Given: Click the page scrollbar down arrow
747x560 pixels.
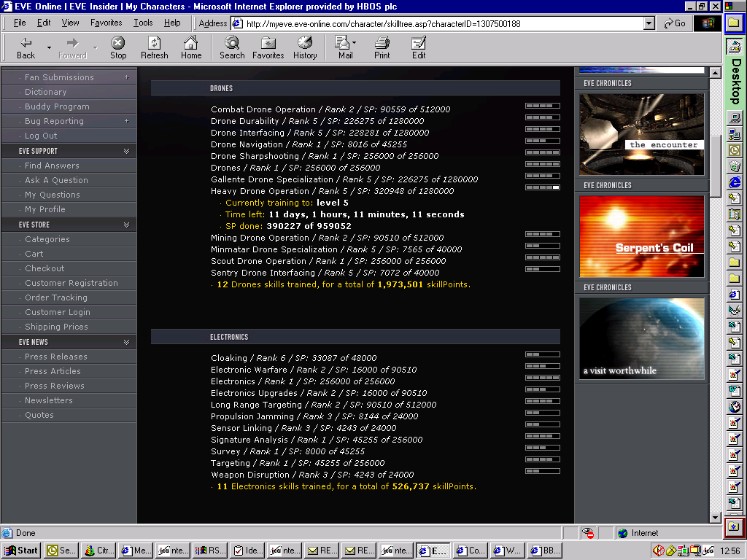Looking at the screenshot, I should (715, 518).
